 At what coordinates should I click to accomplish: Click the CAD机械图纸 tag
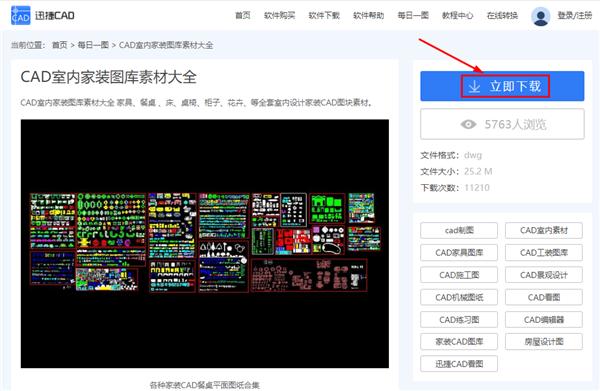[x=459, y=297]
